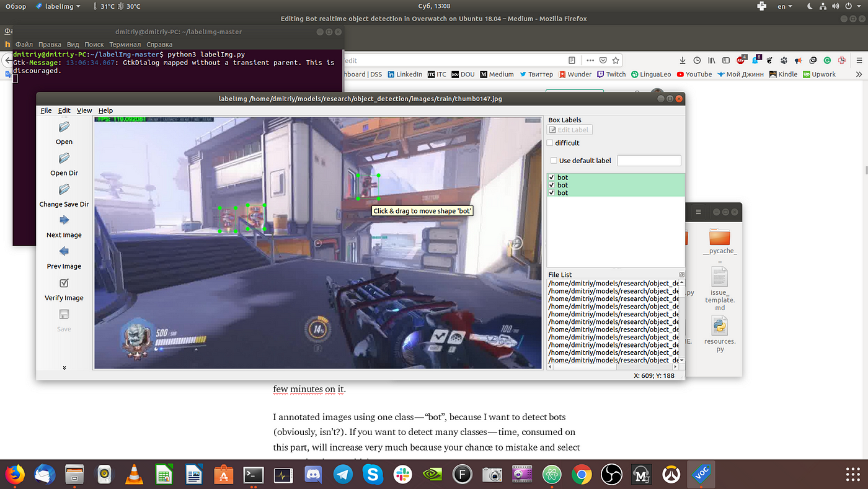Float the File List panel
The height and width of the screenshot is (489, 868).
(x=681, y=274)
